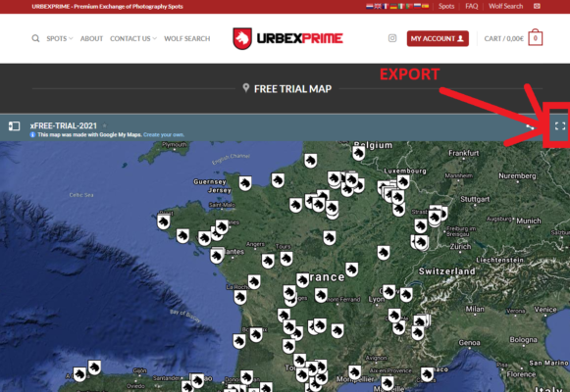Open the ABOUT menu item
570x392 pixels.
tap(91, 38)
